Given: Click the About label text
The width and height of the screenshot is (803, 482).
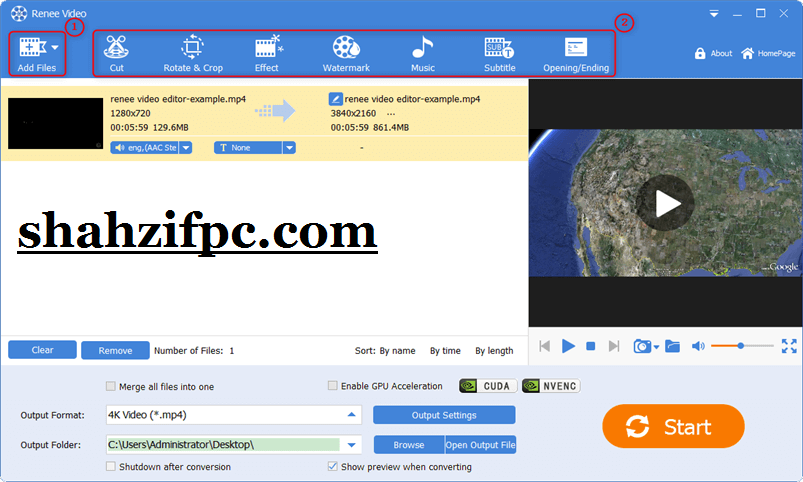Looking at the screenshot, I should click(x=721, y=53).
